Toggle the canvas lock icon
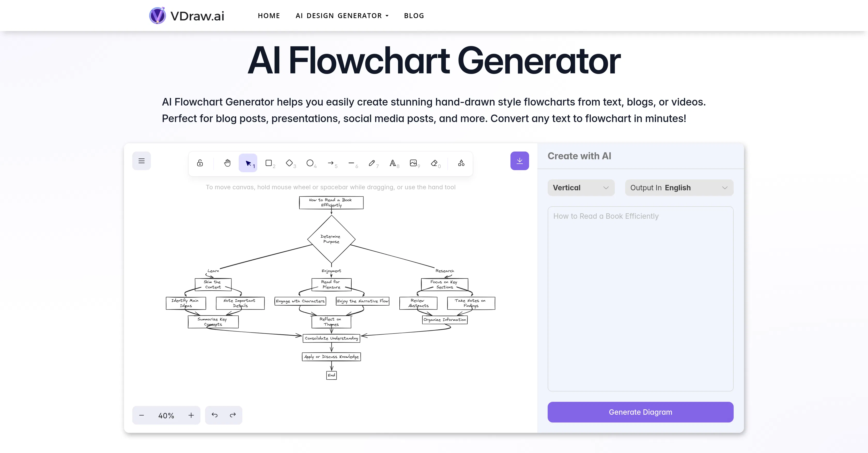Screen dimensions: 868x453 pos(199,163)
